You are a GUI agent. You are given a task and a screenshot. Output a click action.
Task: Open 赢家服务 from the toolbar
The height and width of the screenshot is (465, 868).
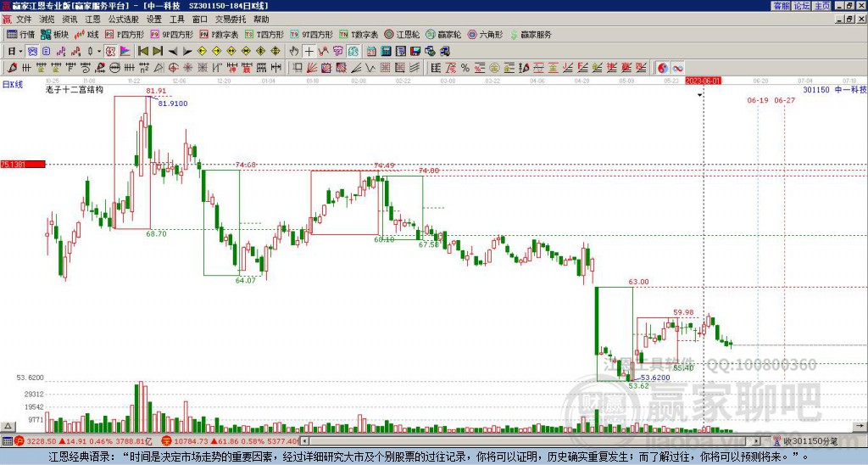pos(531,34)
